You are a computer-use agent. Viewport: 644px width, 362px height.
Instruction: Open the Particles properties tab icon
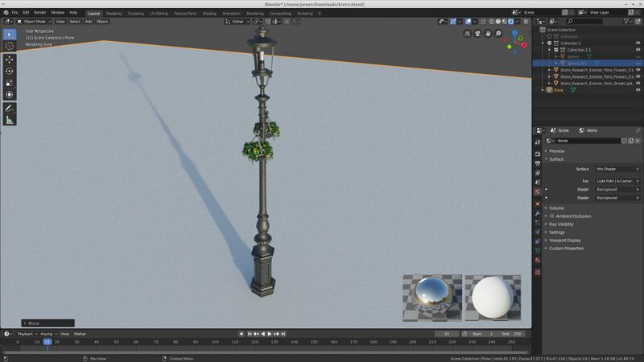click(538, 223)
